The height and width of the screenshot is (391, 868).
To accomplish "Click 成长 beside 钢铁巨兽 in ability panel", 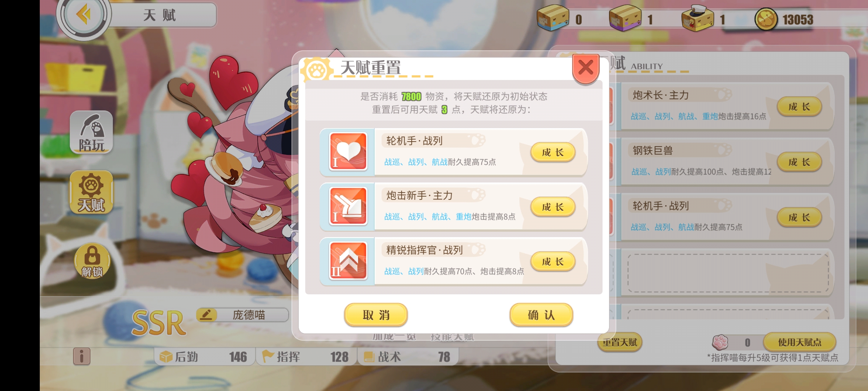I will pos(799,162).
